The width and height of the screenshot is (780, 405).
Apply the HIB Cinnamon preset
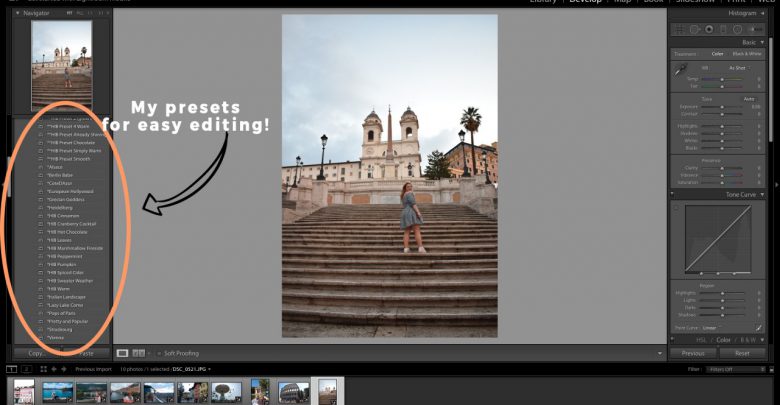click(63, 216)
